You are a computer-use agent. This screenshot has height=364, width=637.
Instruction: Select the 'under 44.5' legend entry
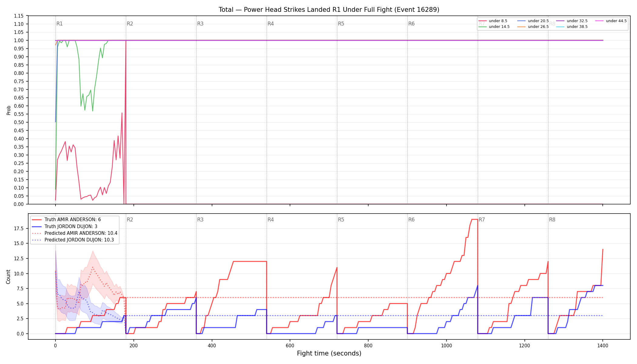click(611, 21)
